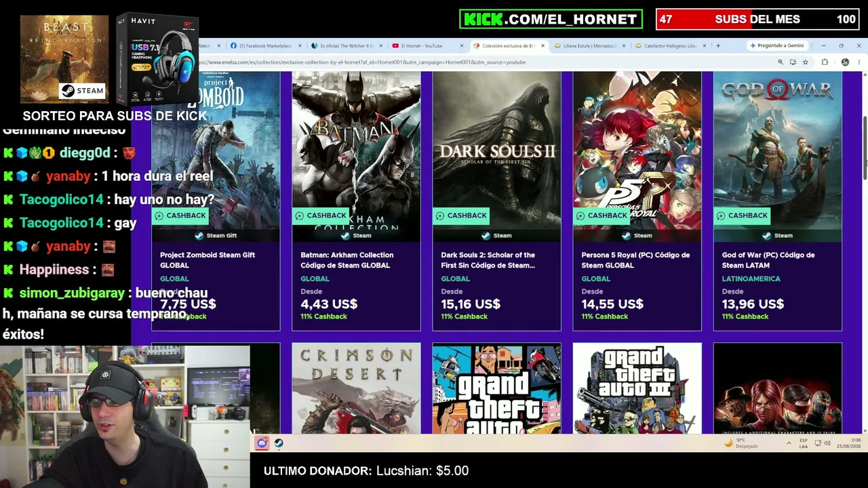Click the 13,96 US$ price on God of War
The image size is (868, 488).
(753, 304)
